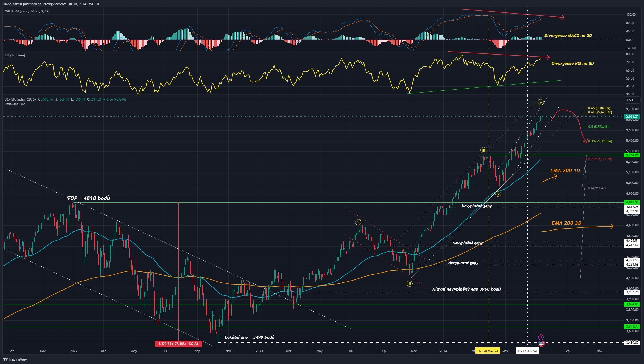Select the 'EMA 200 3D' orange label

coord(566,223)
